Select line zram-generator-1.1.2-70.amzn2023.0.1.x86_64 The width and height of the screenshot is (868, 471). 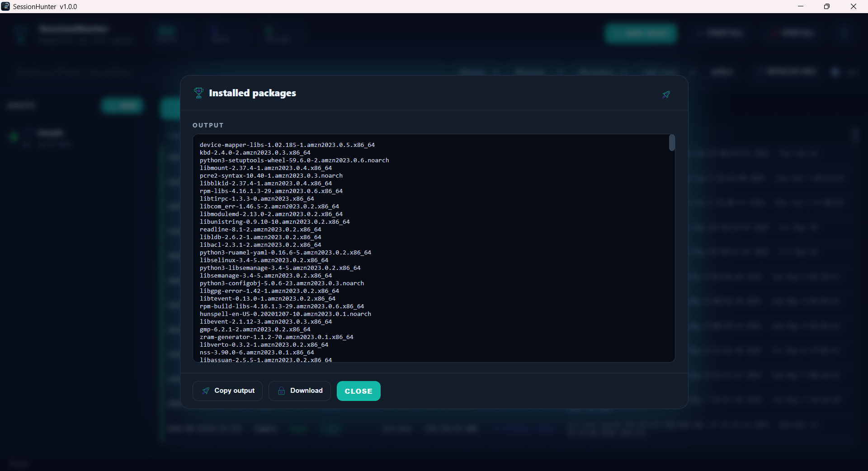pyautogui.click(x=277, y=337)
